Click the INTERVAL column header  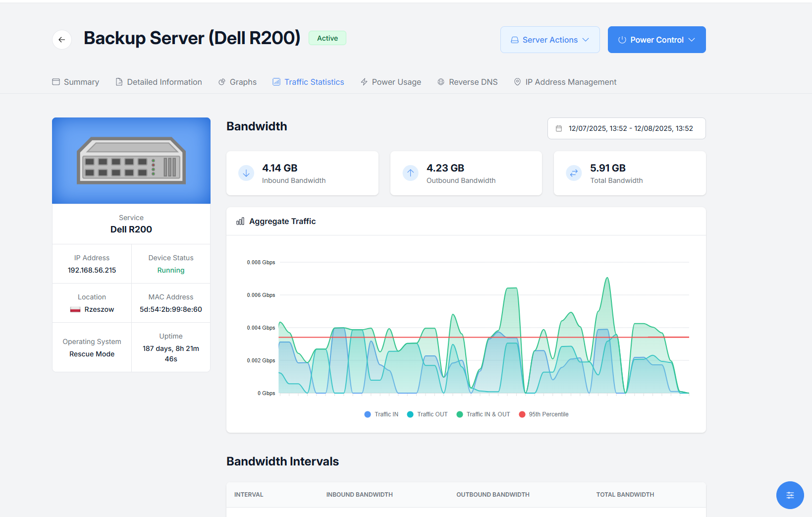pyautogui.click(x=249, y=495)
